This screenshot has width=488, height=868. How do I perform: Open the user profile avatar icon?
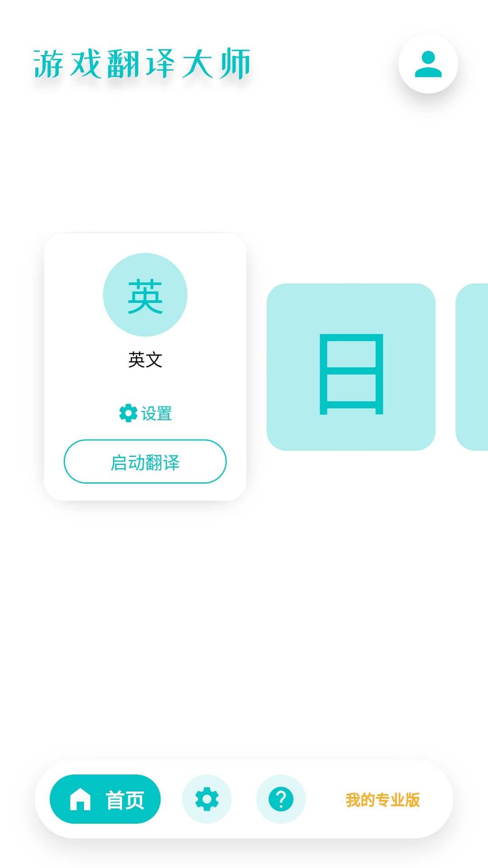428,64
